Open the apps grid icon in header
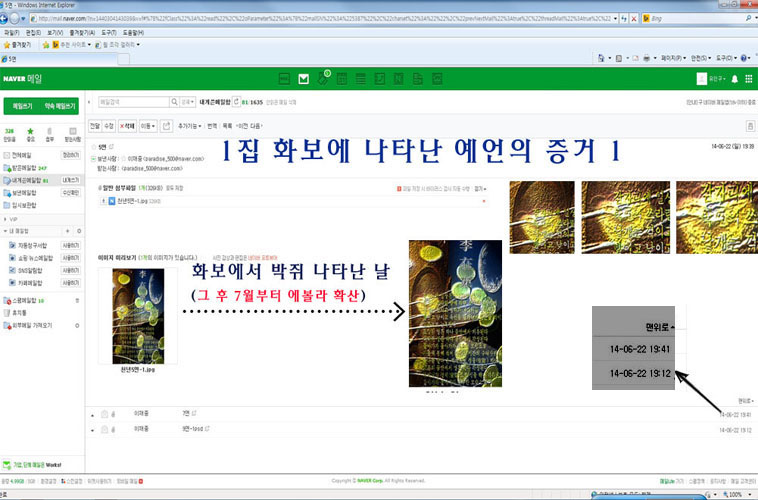758x500 pixels. tap(747, 78)
